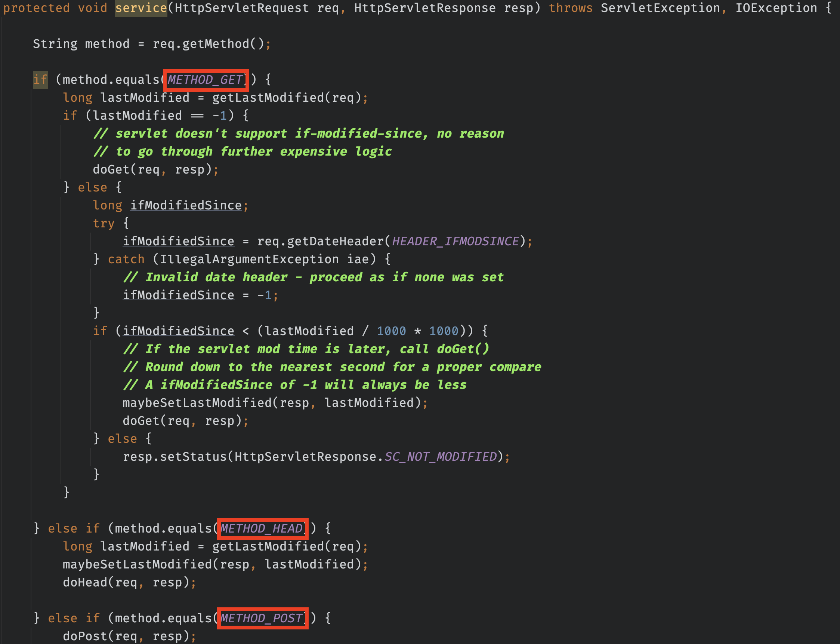The width and height of the screenshot is (840, 644).
Task: Click the METHOD_POST constant
Action: (x=262, y=618)
